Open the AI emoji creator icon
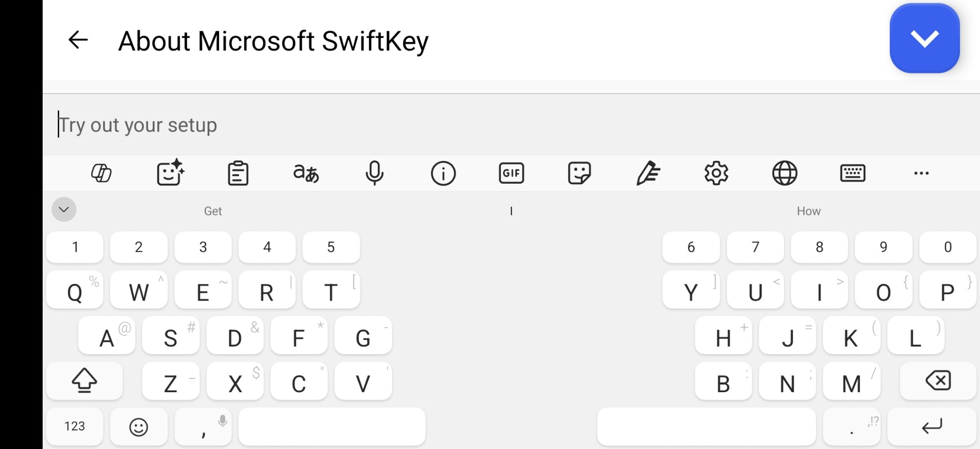The image size is (980, 449). (x=170, y=173)
